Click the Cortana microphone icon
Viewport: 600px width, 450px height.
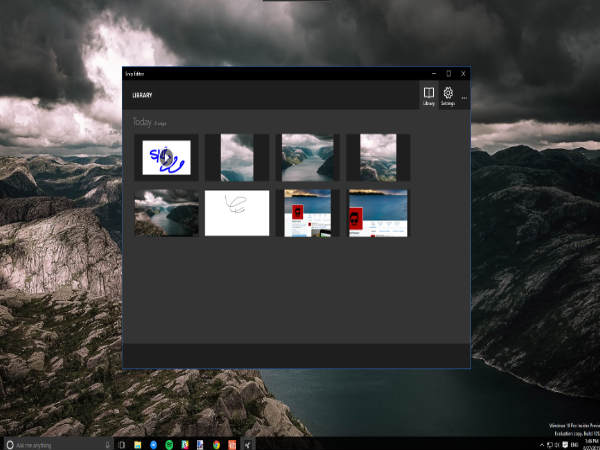point(107,443)
